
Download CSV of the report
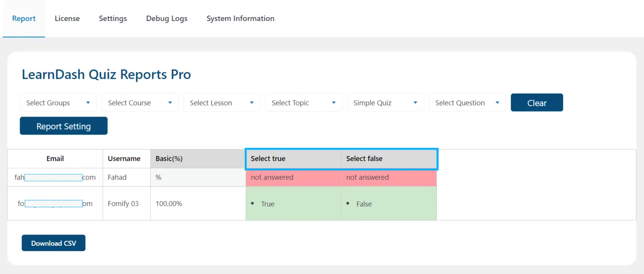pyautogui.click(x=54, y=243)
